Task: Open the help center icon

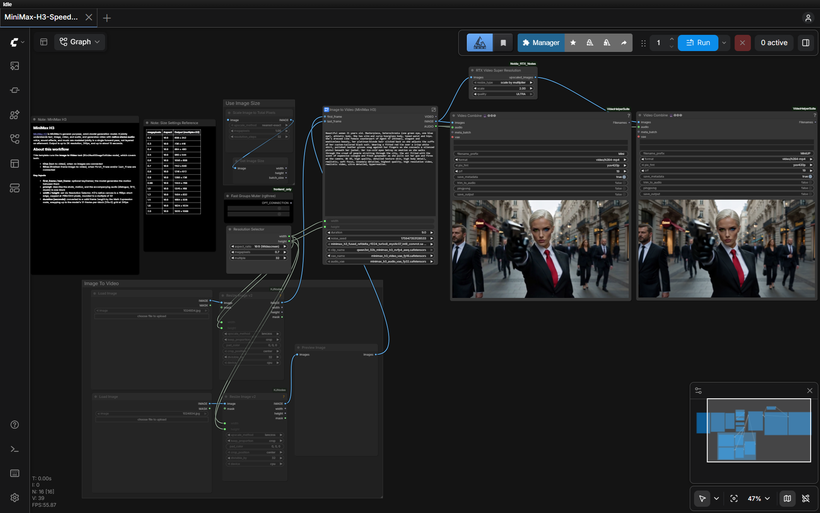Action: [x=15, y=425]
